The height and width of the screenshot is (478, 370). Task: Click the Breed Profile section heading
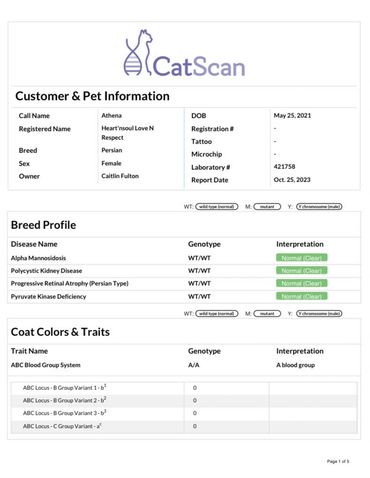(43, 225)
